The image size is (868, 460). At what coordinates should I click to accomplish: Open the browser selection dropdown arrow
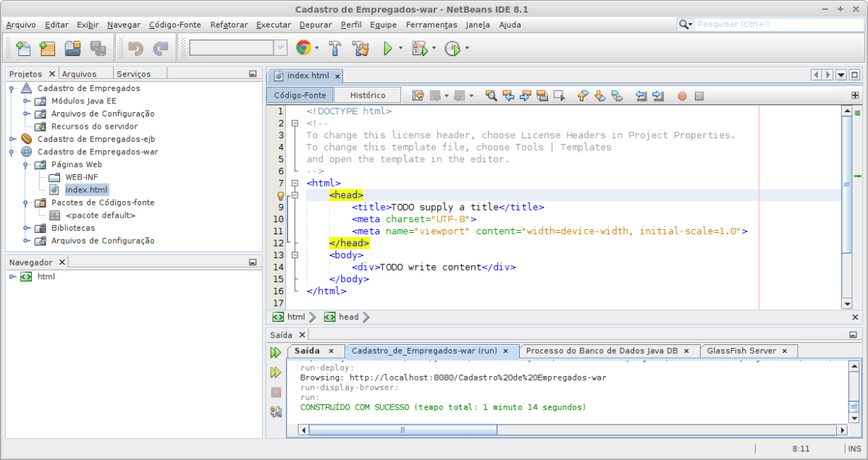(x=316, y=48)
